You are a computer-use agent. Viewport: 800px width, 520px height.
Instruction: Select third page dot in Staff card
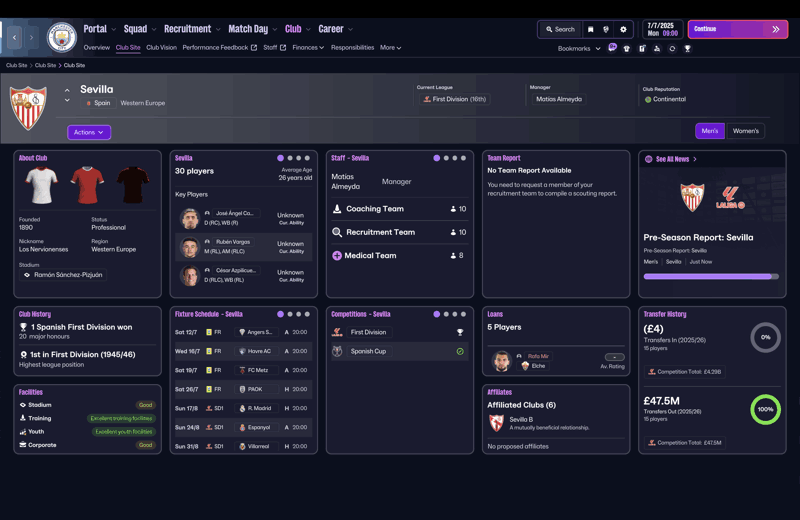pyautogui.click(x=455, y=158)
